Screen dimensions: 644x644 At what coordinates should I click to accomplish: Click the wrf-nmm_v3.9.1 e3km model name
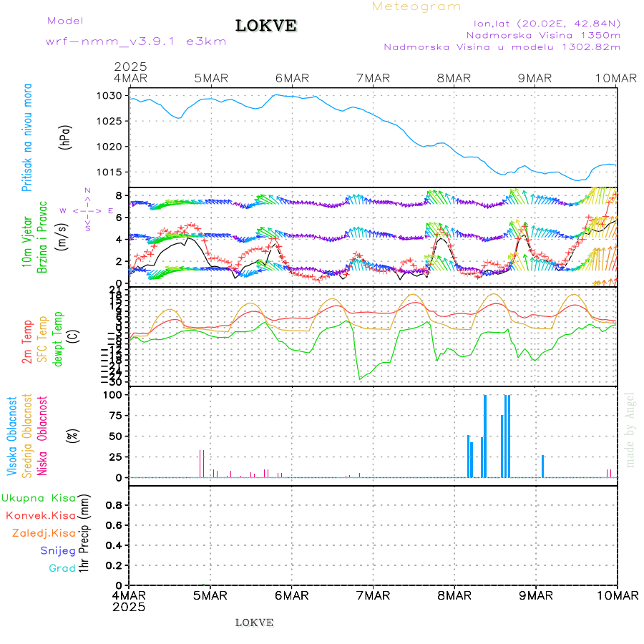(x=136, y=42)
